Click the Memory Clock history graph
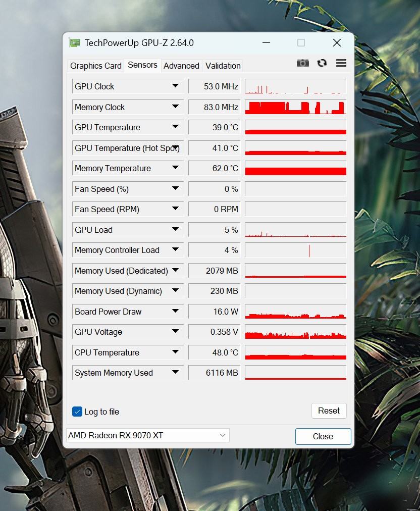 click(x=295, y=107)
